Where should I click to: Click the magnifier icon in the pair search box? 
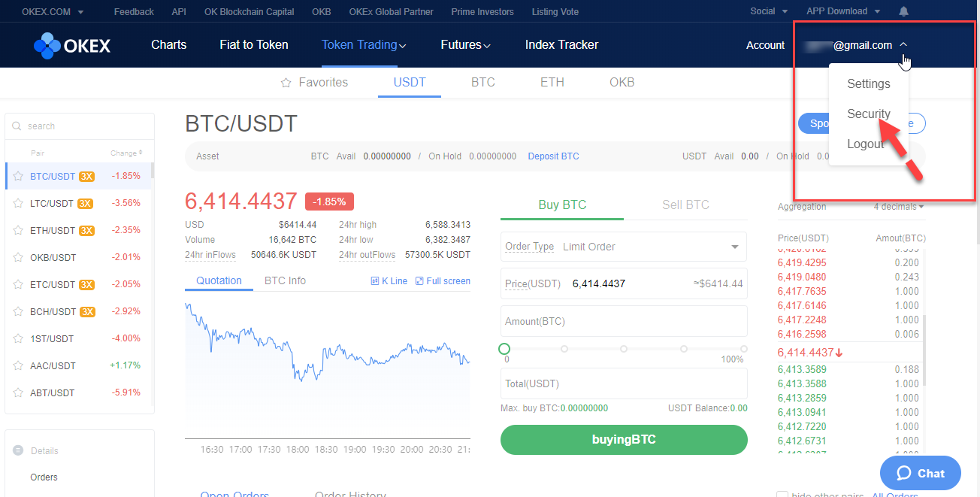pyautogui.click(x=17, y=126)
